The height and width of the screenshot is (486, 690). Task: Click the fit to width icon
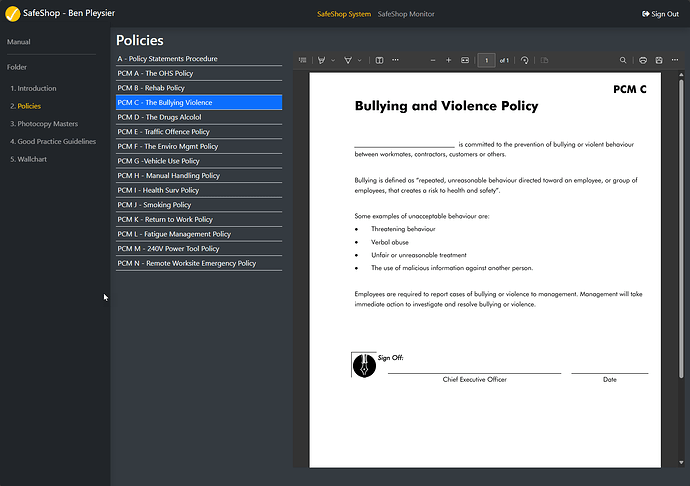465,60
